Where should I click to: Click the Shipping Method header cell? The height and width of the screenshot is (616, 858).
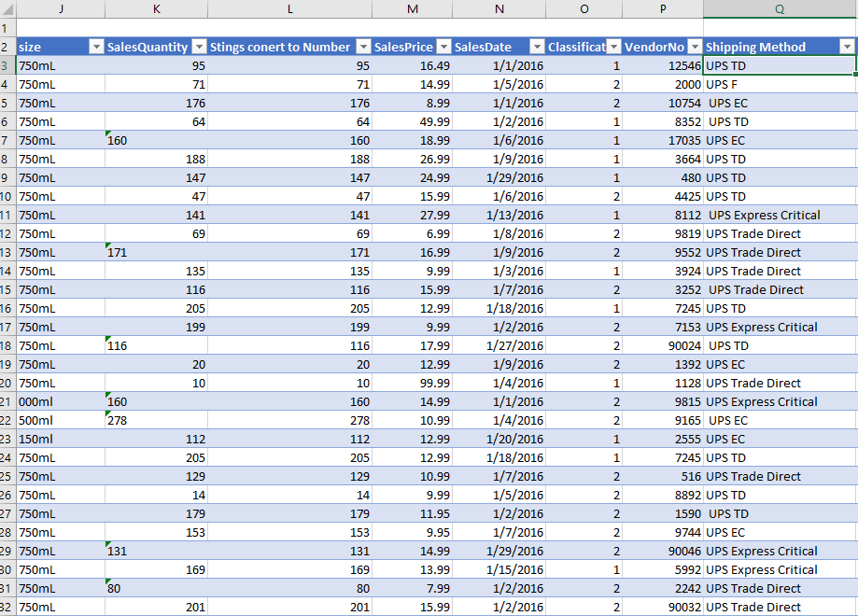click(780, 47)
